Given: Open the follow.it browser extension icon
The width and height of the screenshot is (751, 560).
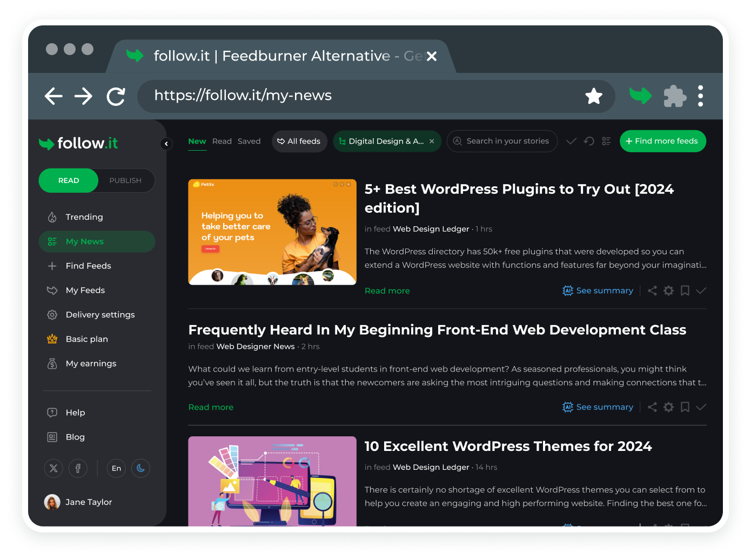Looking at the screenshot, I should (x=641, y=96).
